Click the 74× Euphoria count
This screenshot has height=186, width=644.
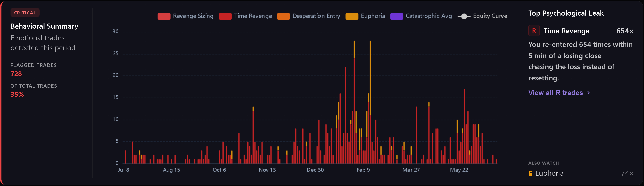point(627,173)
